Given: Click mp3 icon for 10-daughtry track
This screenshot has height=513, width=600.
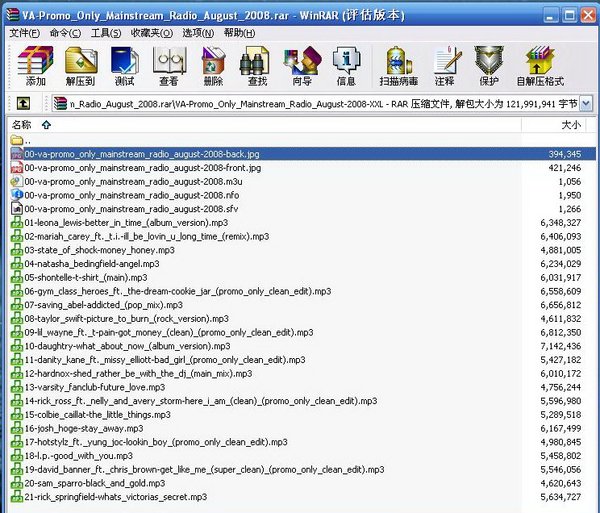Looking at the screenshot, I should click(x=17, y=346).
